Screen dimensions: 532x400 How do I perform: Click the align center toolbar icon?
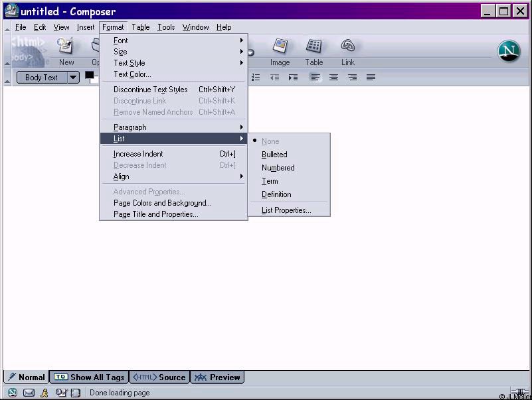(334, 78)
